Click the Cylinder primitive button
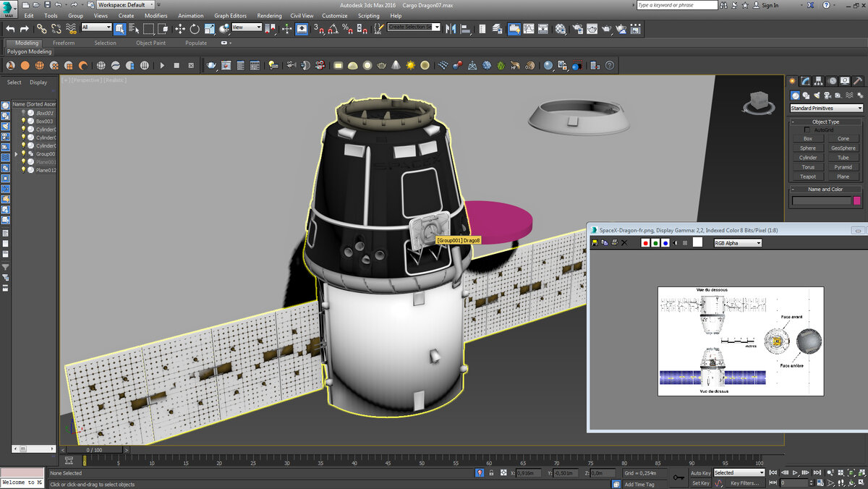868x489 pixels. click(808, 157)
